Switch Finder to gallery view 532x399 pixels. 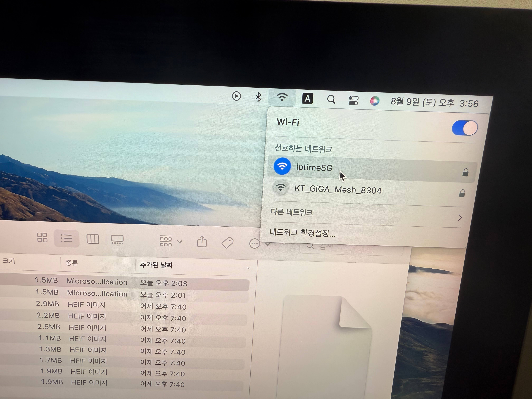(118, 239)
